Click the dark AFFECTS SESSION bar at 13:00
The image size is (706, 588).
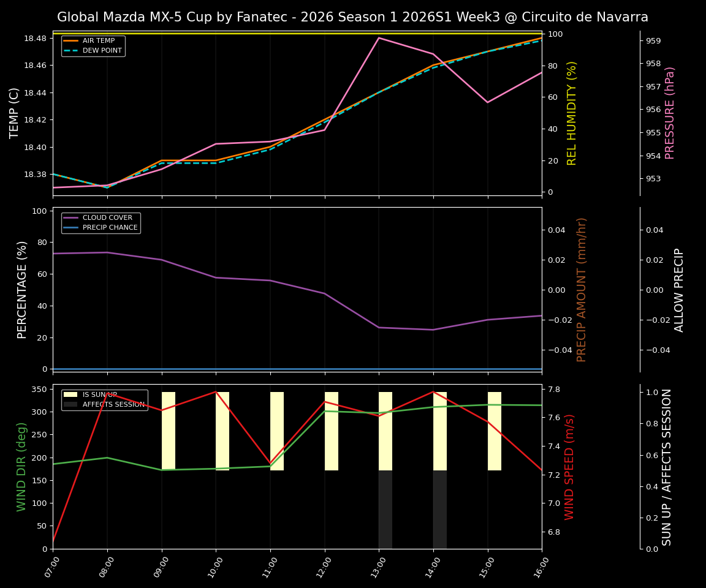384,508
